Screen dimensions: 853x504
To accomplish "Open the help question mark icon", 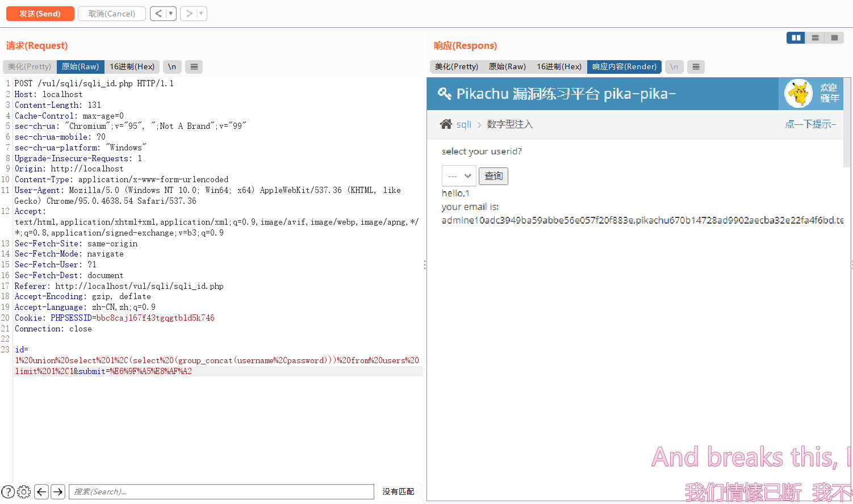I will pyautogui.click(x=8, y=492).
